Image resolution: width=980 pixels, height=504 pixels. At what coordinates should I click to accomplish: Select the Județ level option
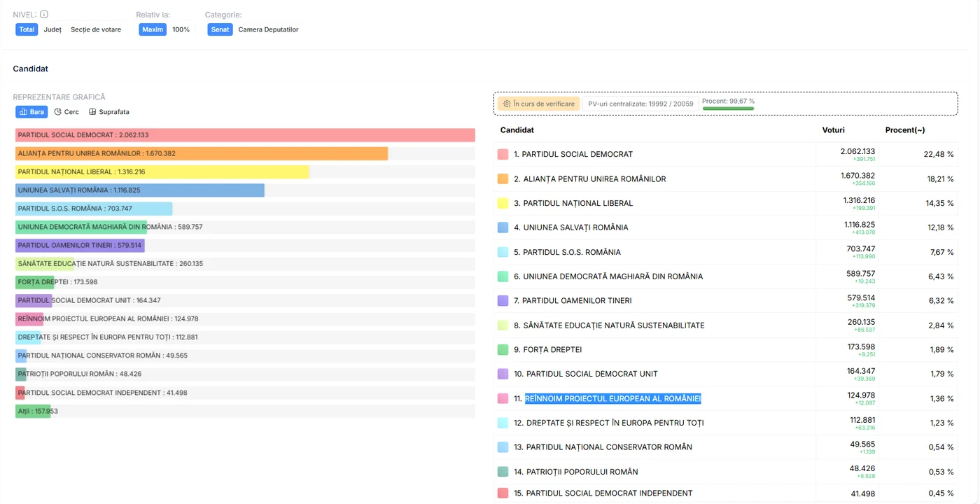point(52,29)
